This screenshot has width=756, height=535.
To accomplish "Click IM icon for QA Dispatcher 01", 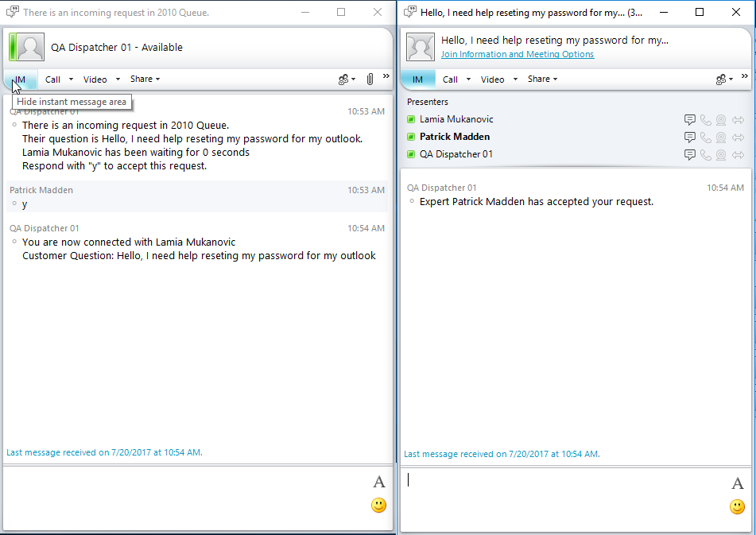I will click(x=690, y=154).
